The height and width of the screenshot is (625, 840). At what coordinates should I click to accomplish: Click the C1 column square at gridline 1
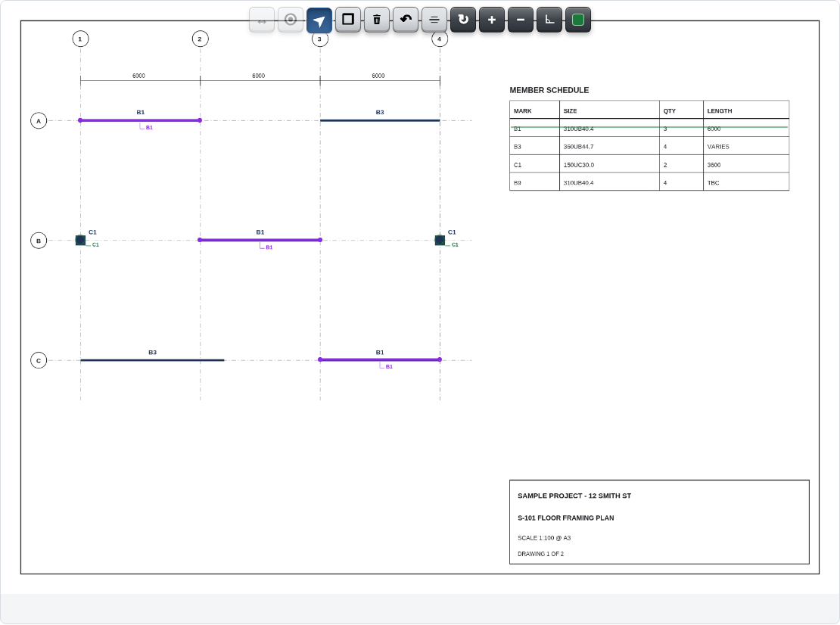80,241
